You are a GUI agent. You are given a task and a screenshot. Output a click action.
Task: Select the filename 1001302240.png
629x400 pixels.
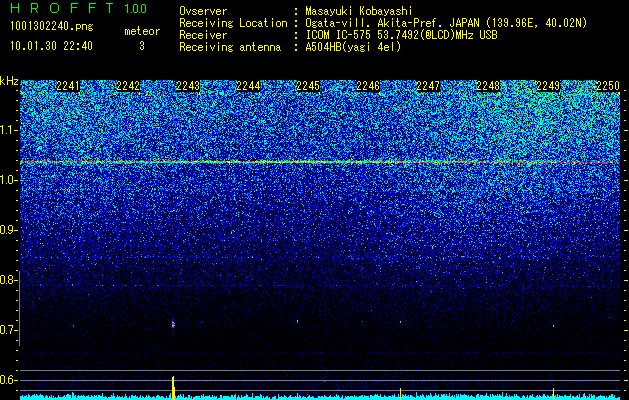52,27
